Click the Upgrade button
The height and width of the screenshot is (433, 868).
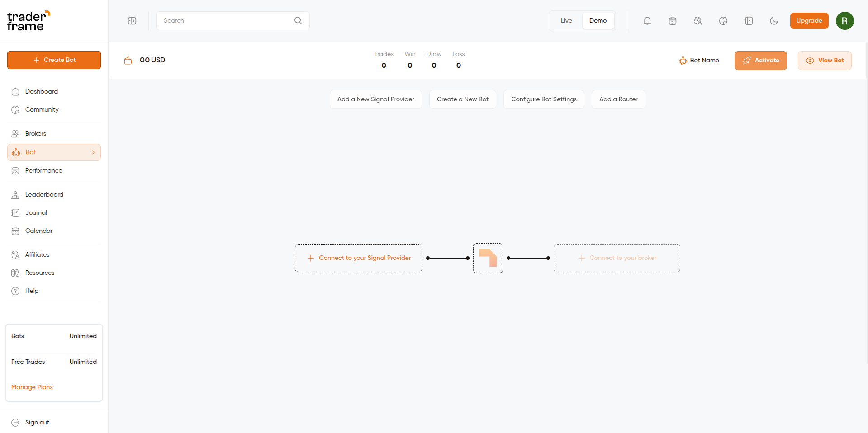[x=809, y=21]
